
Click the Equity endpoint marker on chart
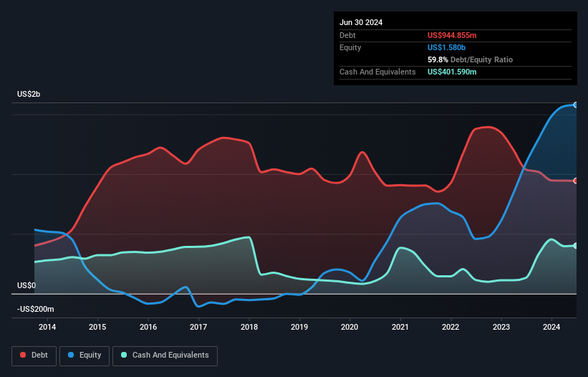coord(576,105)
